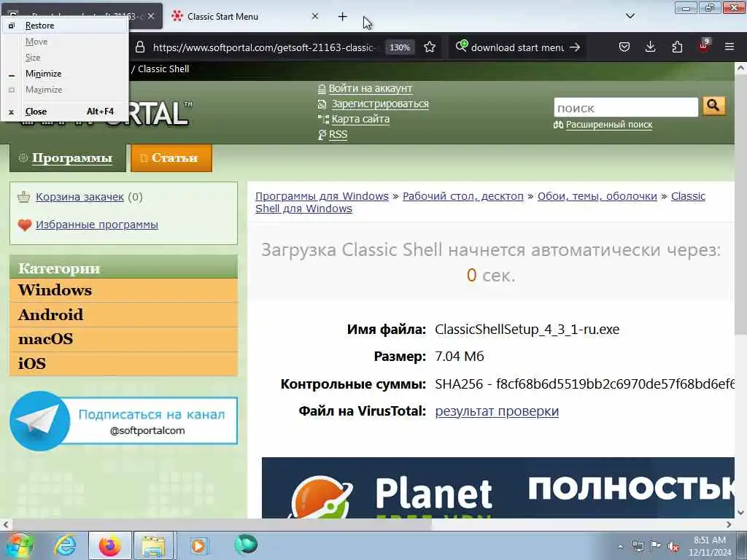
Task: Open Рабочий стол, десктоп breadcrumb
Action: pyautogui.click(x=463, y=196)
